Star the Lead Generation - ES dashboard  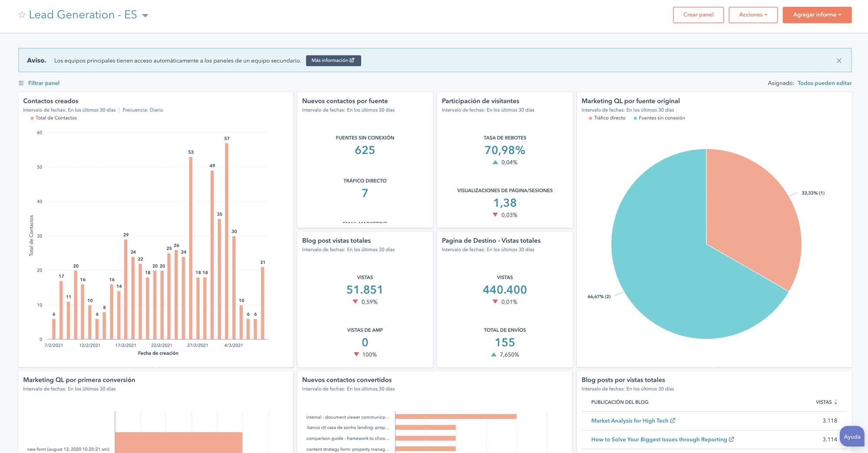pyautogui.click(x=21, y=14)
